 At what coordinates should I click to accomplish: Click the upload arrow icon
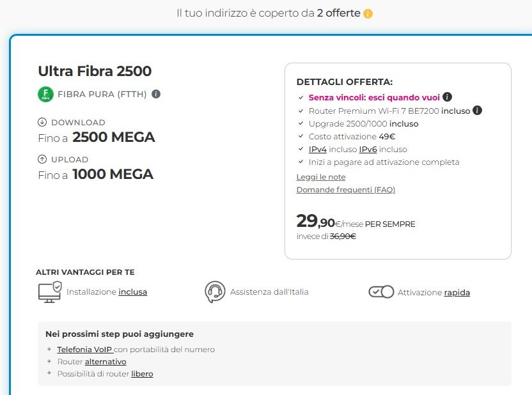click(43, 159)
